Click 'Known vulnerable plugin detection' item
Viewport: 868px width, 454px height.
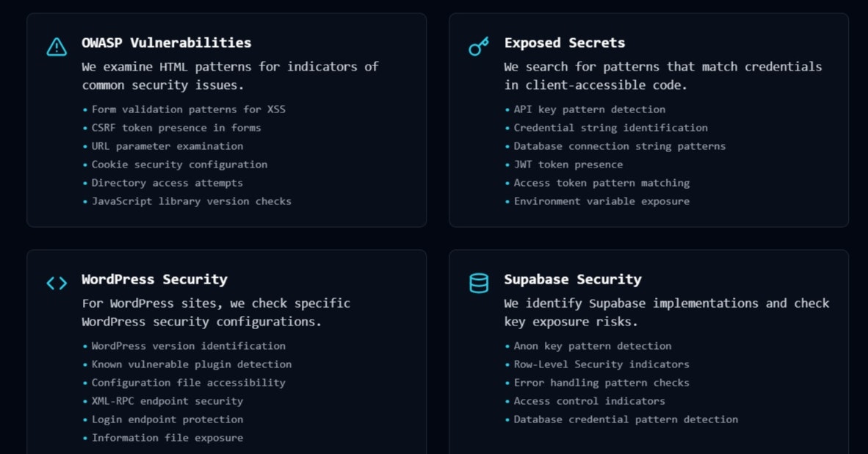click(x=191, y=364)
